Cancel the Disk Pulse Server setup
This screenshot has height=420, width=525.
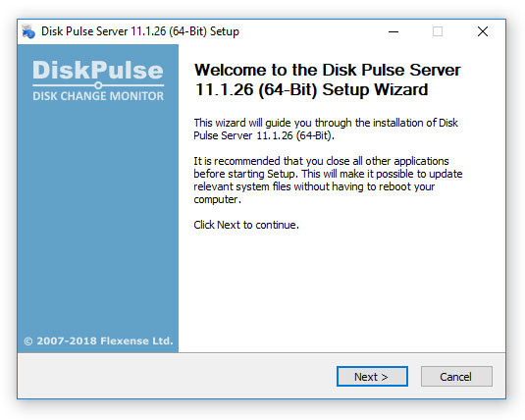point(456,377)
